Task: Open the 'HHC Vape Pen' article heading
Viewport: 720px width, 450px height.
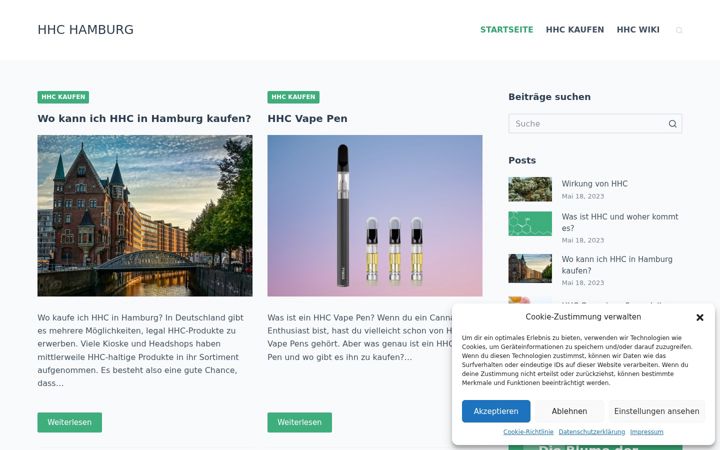Action: 307,118
